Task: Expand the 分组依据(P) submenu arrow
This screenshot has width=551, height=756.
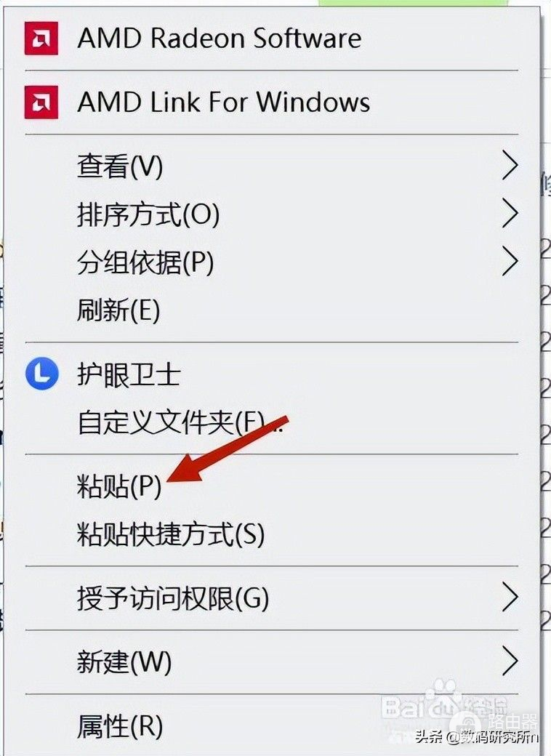Action: point(510,261)
